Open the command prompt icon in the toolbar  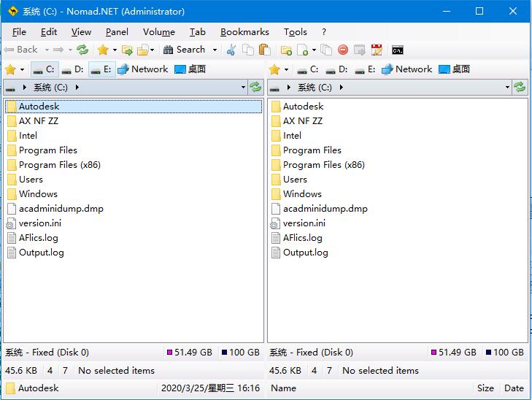coord(397,50)
